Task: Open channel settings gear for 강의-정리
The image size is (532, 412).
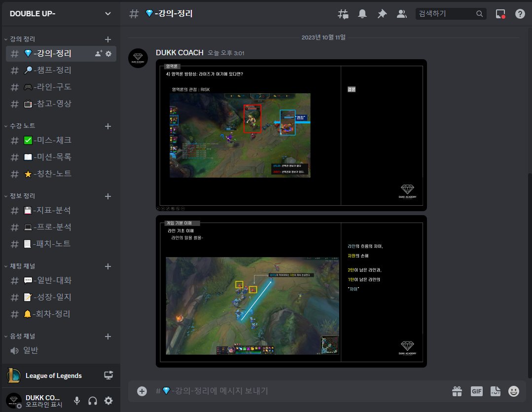Action: point(108,54)
